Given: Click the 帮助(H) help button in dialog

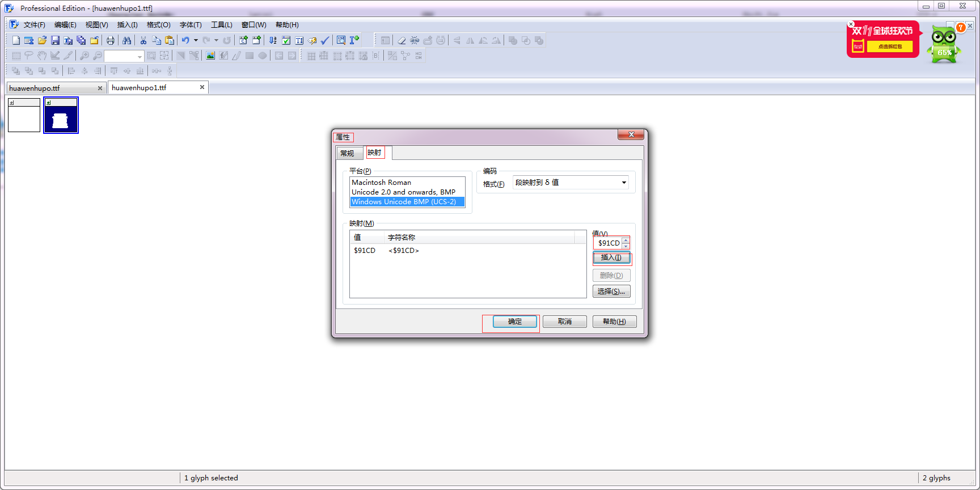Looking at the screenshot, I should [615, 322].
